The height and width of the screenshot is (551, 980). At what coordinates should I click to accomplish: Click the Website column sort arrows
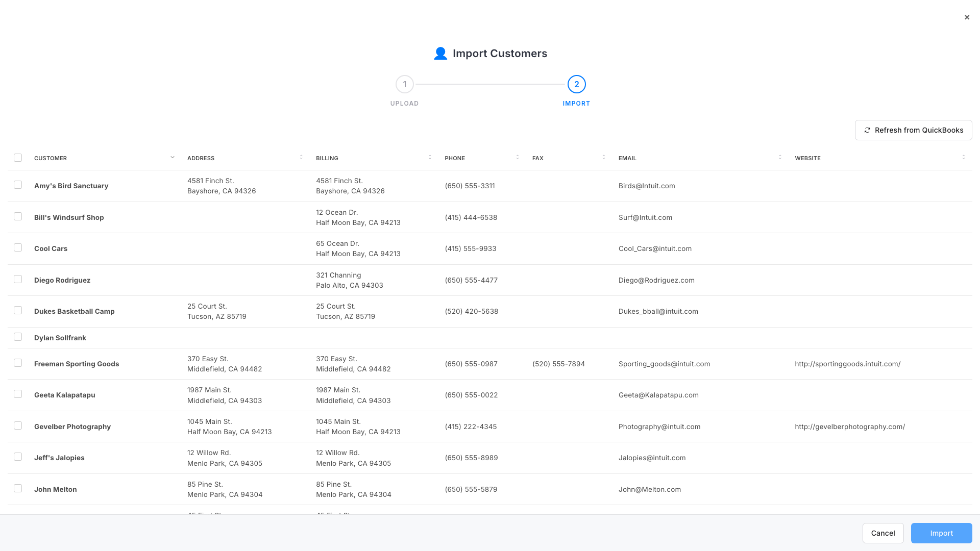point(964,157)
